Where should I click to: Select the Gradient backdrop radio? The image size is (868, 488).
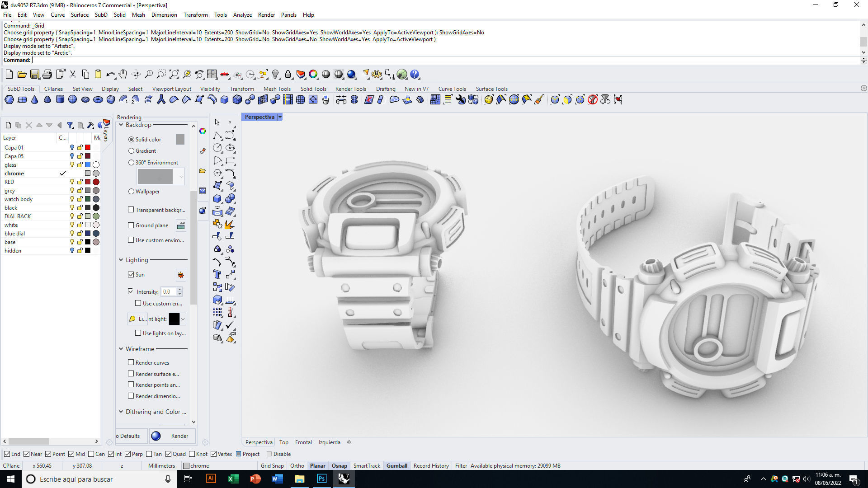tap(131, 151)
